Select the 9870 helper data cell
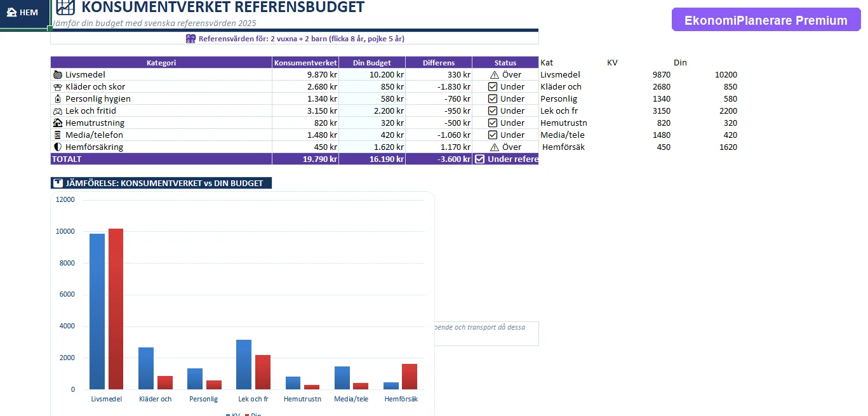Image resolution: width=868 pixels, height=416 pixels. click(661, 75)
